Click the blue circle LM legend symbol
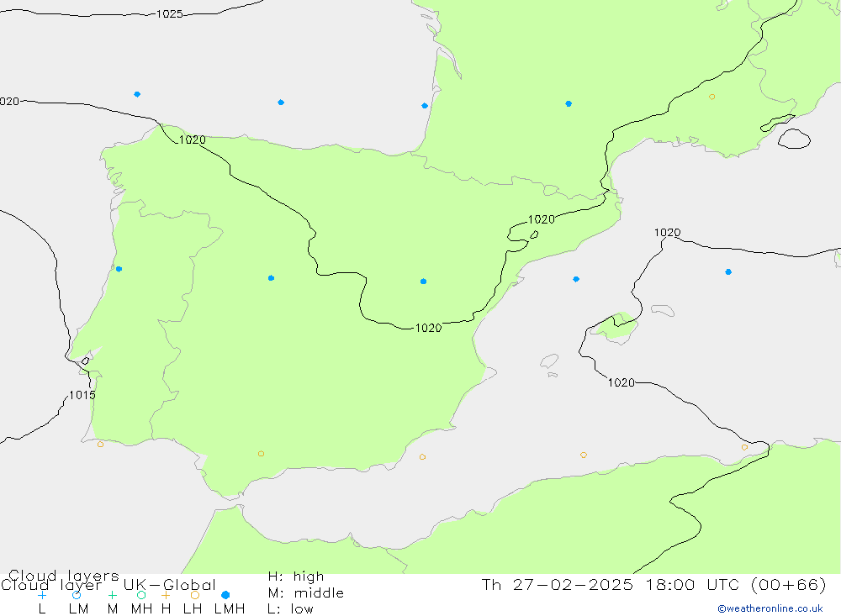The width and height of the screenshot is (841, 616). coord(77,595)
